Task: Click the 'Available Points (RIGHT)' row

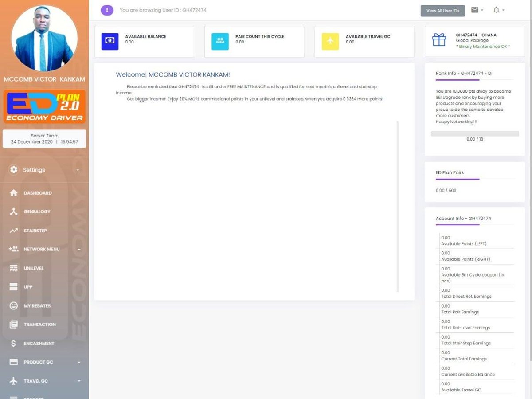Action: [477, 256]
